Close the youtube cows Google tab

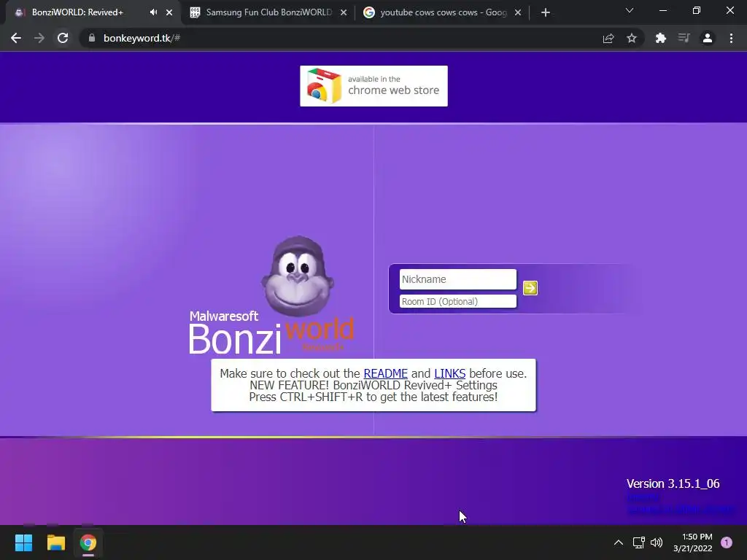point(518,12)
